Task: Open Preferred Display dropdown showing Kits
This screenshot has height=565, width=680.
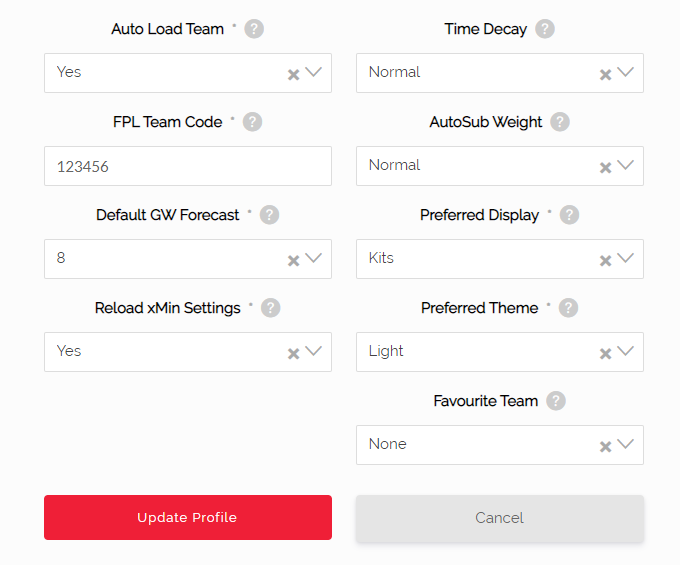Action: [500, 259]
